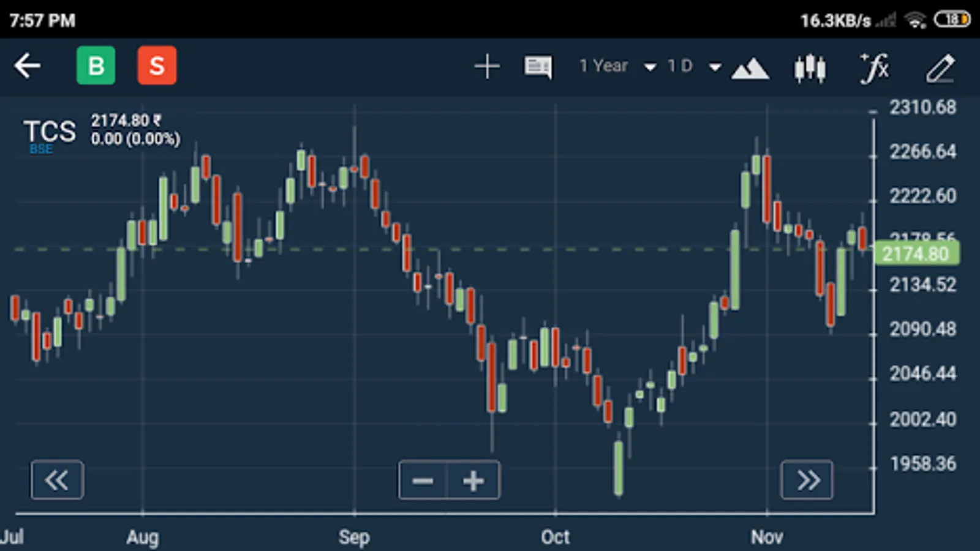Tap the battery indicator icon
The width and height of the screenshot is (980, 551).
(x=952, y=20)
